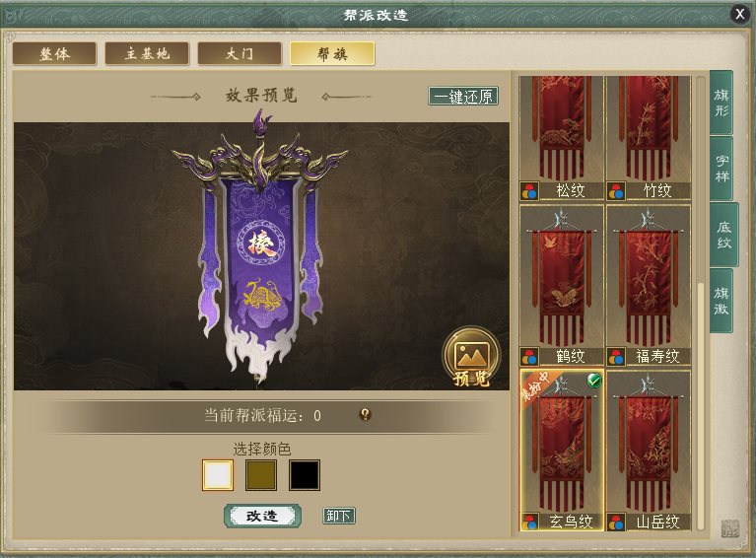Click the color palette icon on 松纹
This screenshot has height=558, width=756.
[x=529, y=191]
